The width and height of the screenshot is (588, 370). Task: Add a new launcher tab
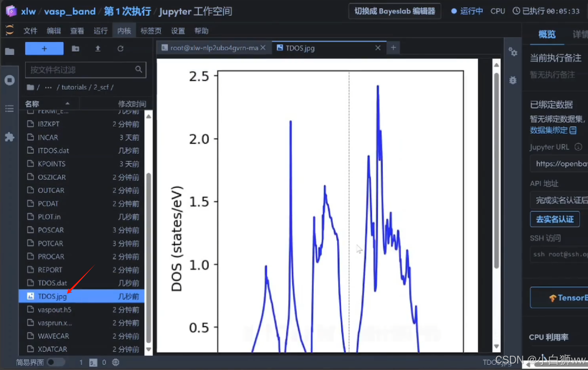(x=393, y=47)
